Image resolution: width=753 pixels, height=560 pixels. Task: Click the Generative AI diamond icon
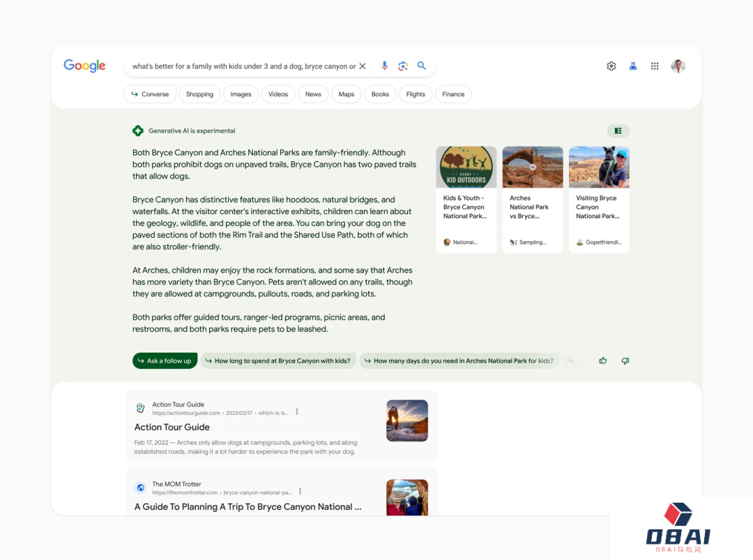(138, 130)
